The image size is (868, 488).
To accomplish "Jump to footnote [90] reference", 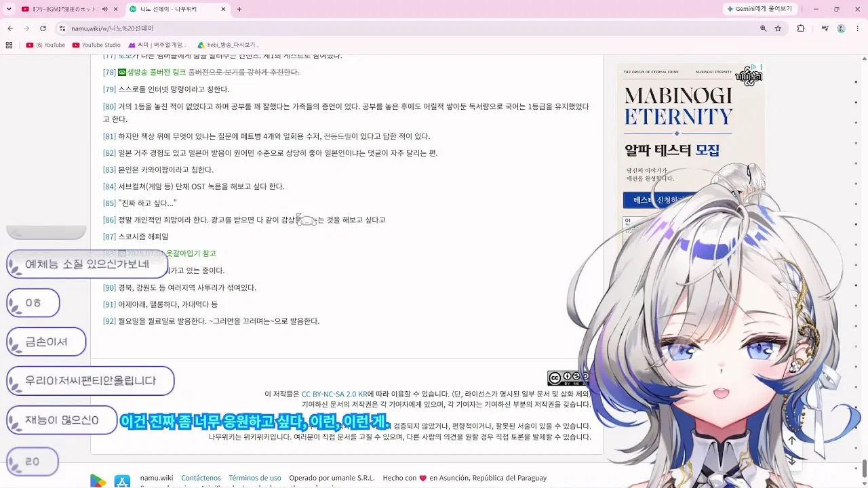I will [x=109, y=287].
